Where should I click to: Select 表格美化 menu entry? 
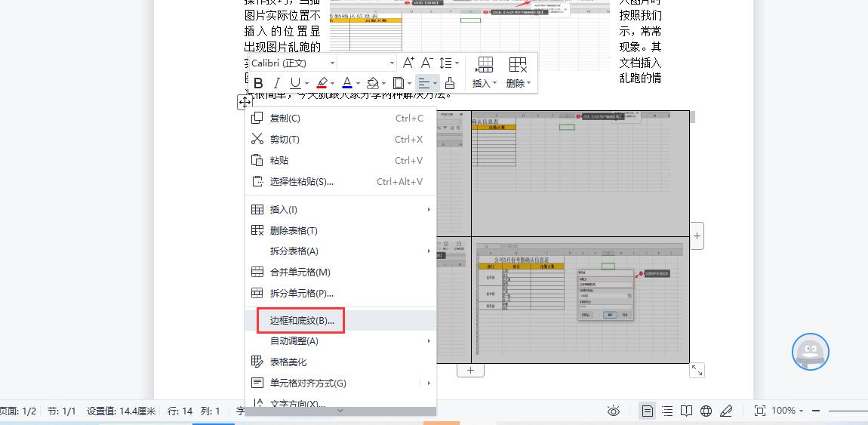(x=340, y=362)
